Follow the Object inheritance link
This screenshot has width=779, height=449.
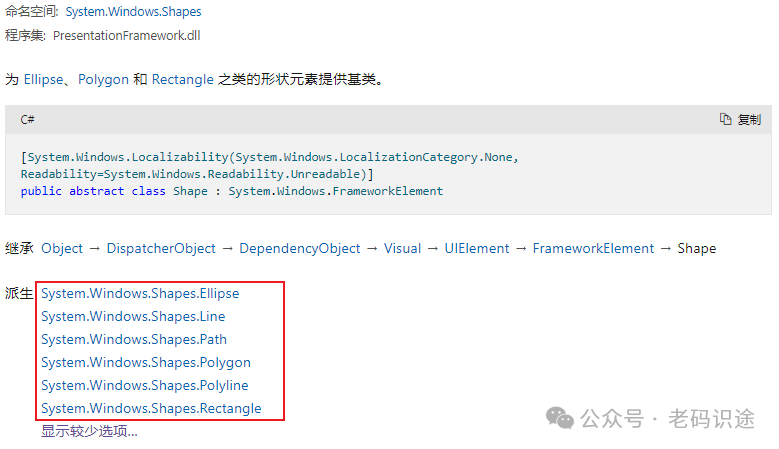(62, 248)
